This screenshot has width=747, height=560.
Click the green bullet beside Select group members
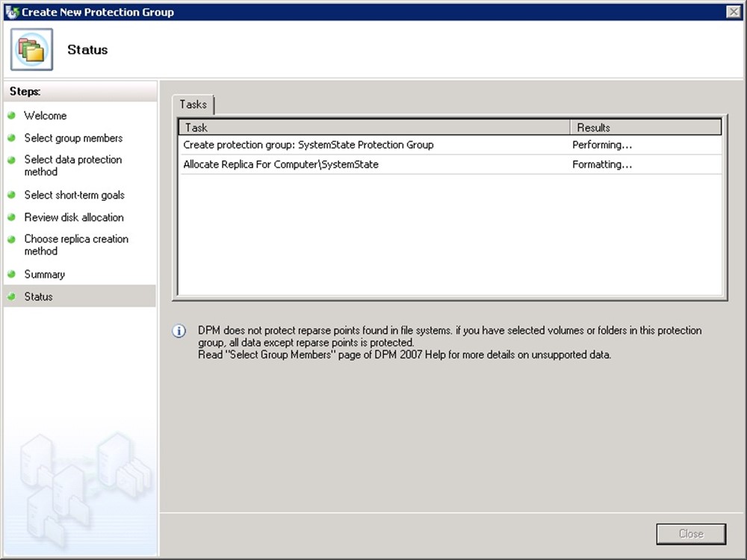pyautogui.click(x=11, y=138)
